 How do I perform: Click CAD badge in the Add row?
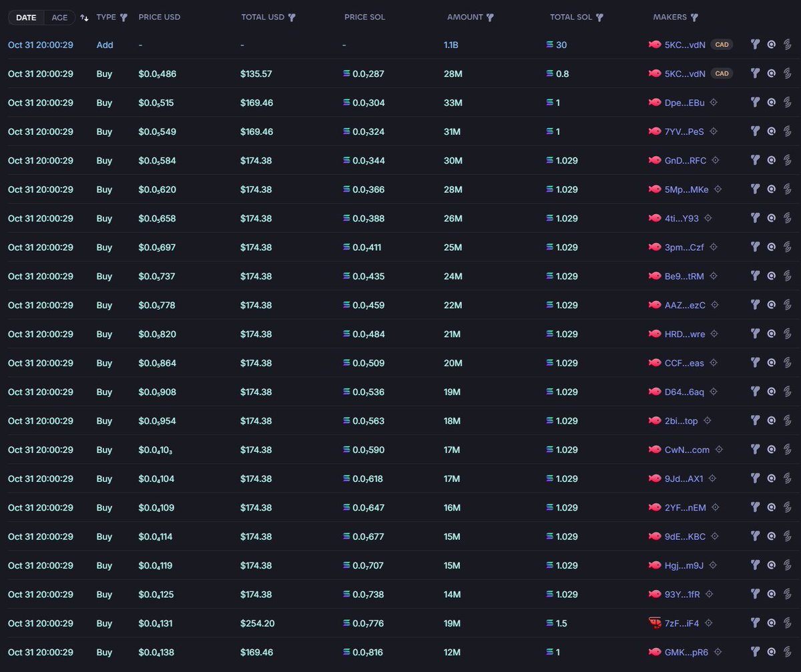click(722, 45)
